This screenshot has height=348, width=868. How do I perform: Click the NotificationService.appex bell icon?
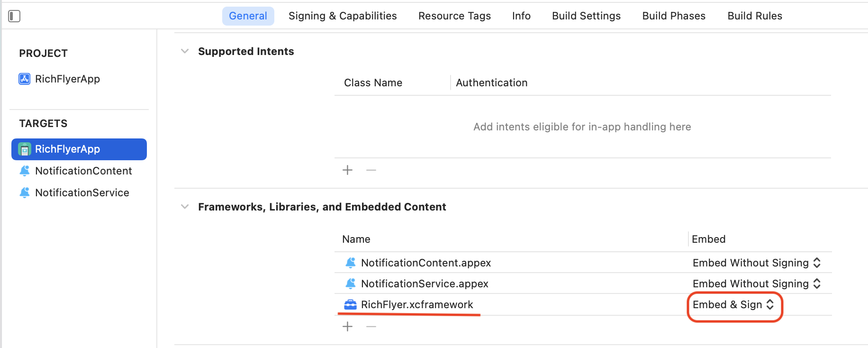(x=351, y=284)
